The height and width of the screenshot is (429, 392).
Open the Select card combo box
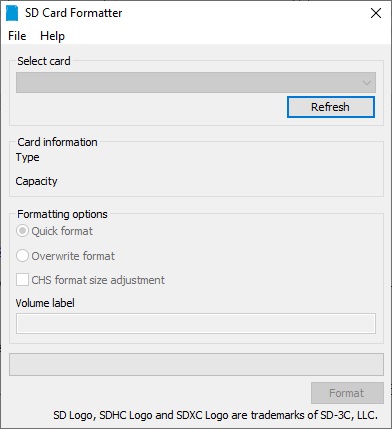pos(196,82)
